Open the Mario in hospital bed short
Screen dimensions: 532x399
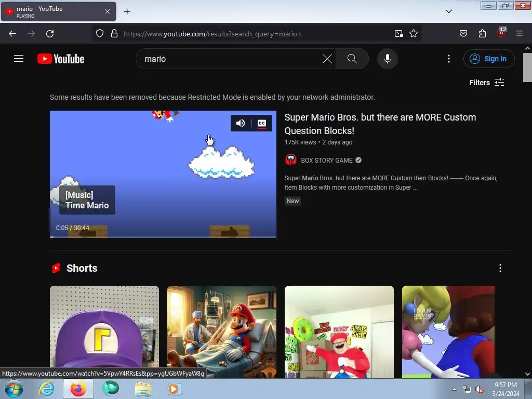pos(221,332)
